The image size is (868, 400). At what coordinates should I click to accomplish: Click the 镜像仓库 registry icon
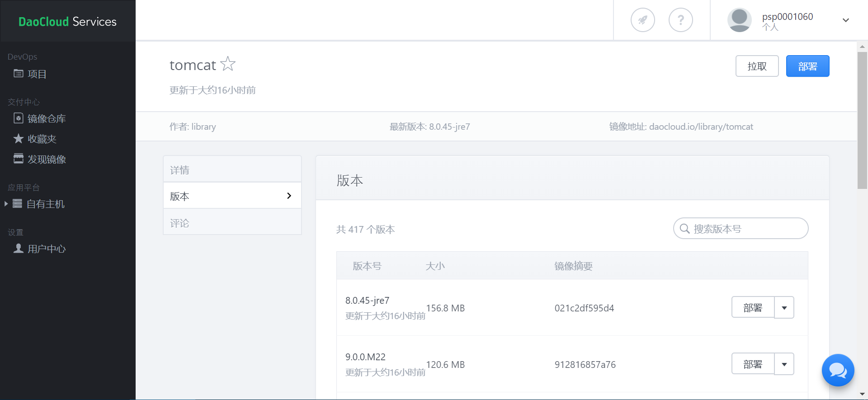pos(18,118)
